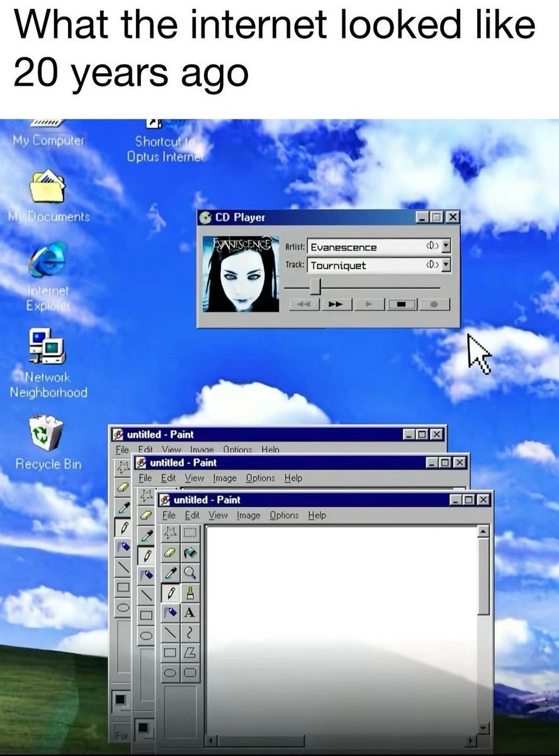
Task: Close the middle Paint window
Action: click(x=459, y=463)
